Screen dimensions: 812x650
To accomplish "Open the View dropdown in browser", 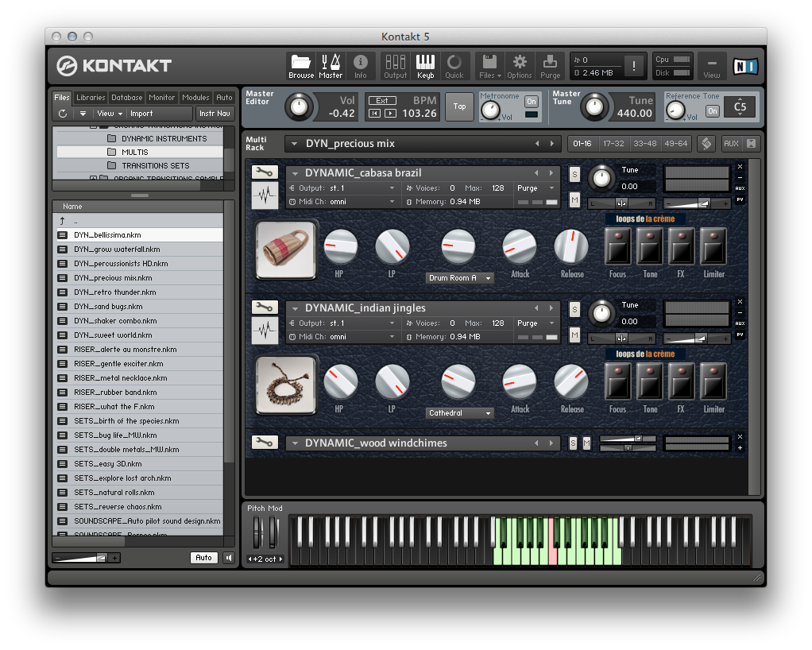I will click(x=110, y=114).
